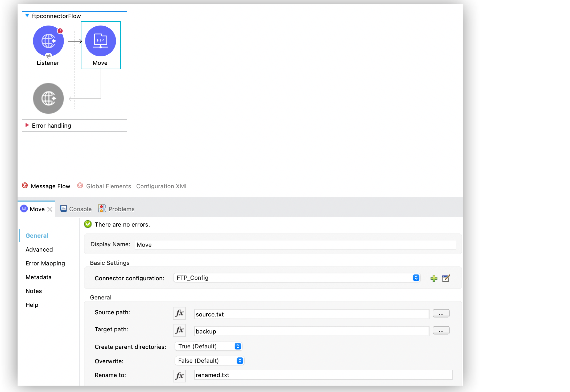Click the exchange arrows under Listener icon
Screen dimensions: 570x392
48,56
